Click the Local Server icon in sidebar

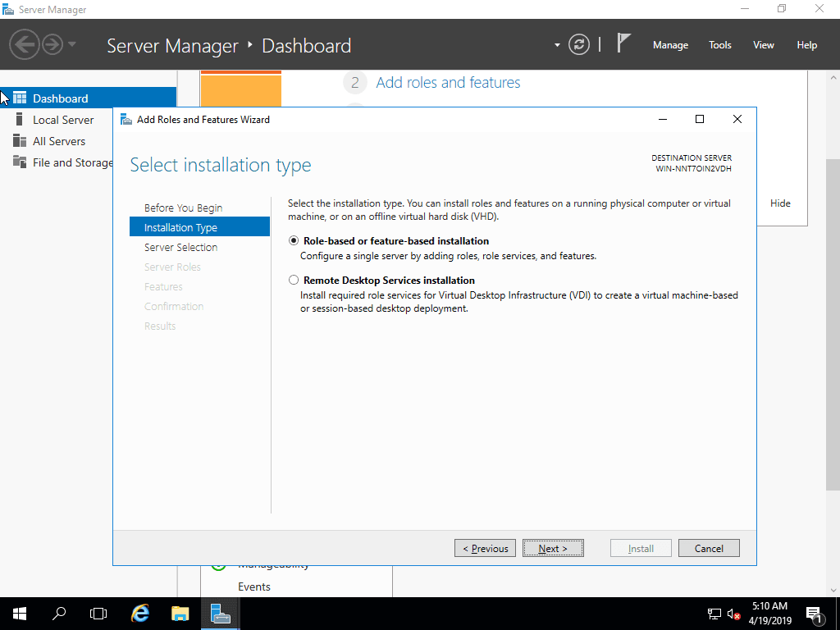pyautogui.click(x=20, y=119)
